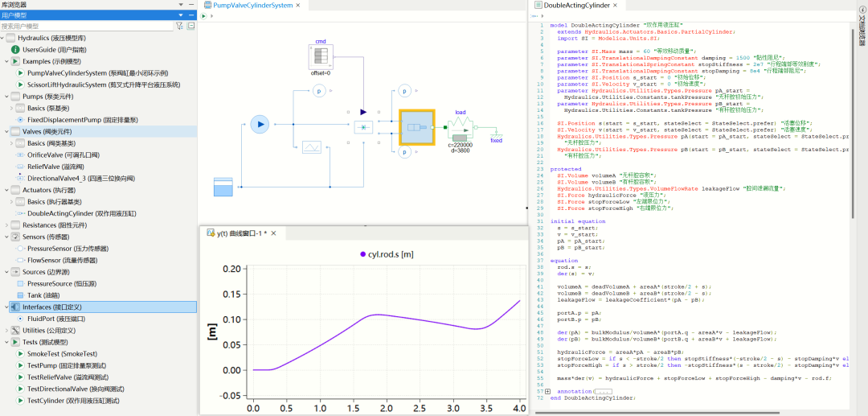Click the Interfaces package icon in tree

click(x=15, y=307)
